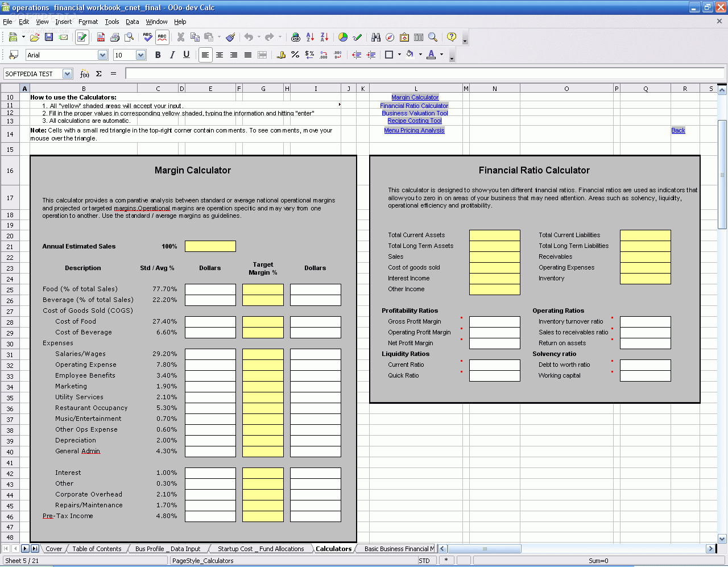Open Paste options dropdown arrow
Image resolution: width=728 pixels, height=567 pixels.
click(219, 37)
